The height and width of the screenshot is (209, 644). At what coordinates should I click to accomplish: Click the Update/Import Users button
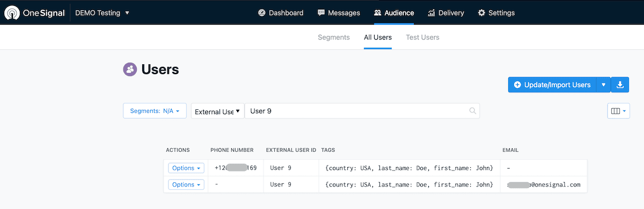click(552, 85)
